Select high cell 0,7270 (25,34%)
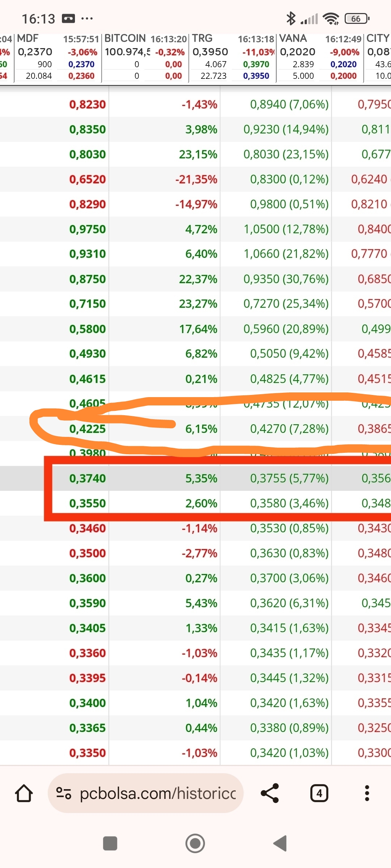The image size is (391, 868). coord(286,304)
